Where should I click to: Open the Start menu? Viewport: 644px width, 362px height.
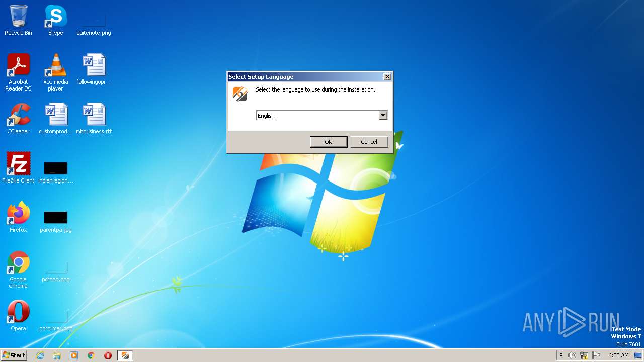coord(14,355)
